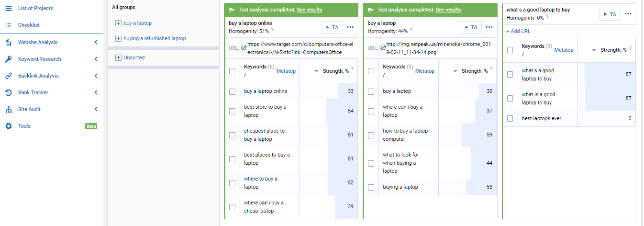The height and width of the screenshot is (226, 644).
Task: Click the Keyword Research key icon
Action: [x=8, y=59]
